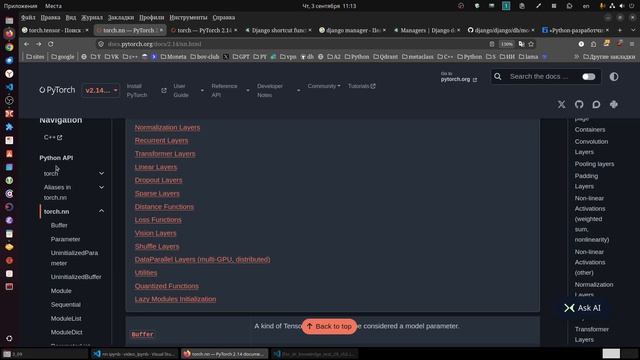This screenshot has height=360, width=640.
Task: Expand the Reference API dropdown
Action: (248, 90)
